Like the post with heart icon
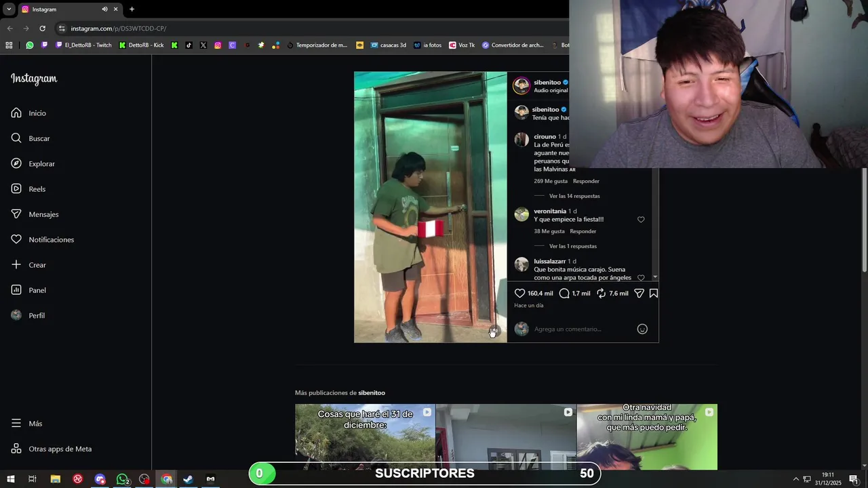Viewport: 868px width, 488px height. coord(519,293)
